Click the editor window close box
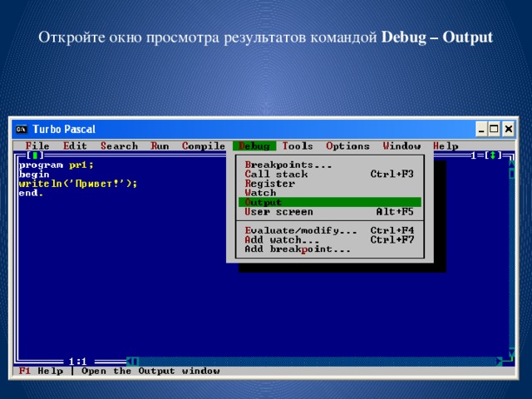 coord(35,155)
